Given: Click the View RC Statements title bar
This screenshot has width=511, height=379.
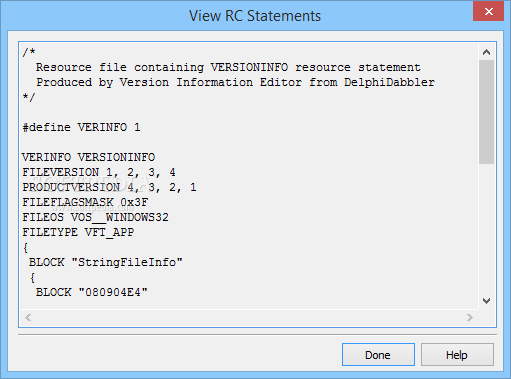Looking at the screenshot, I should point(255,16).
